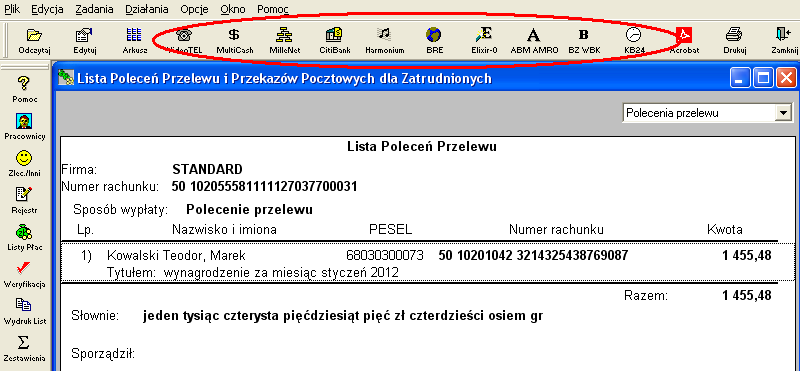Click employee account number 50 10201042 3214325438769087
This screenshot has width=800, height=371.
coord(533,255)
